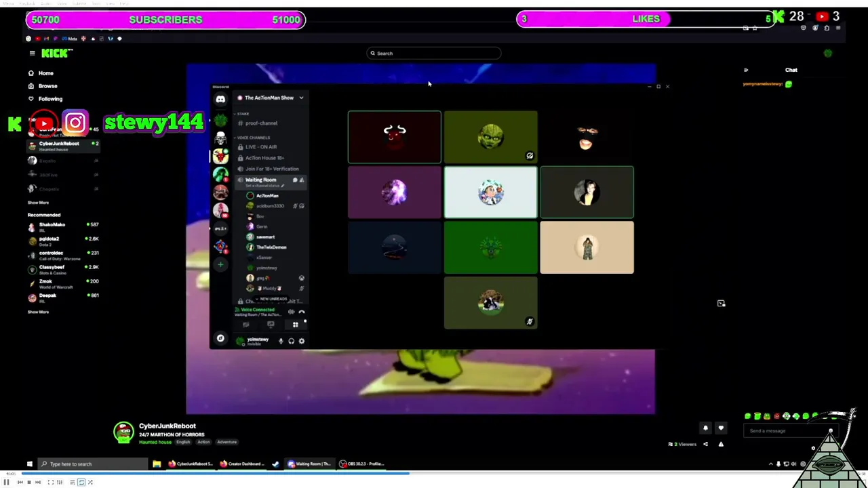Open Zmok recommended channel

(x=63, y=283)
